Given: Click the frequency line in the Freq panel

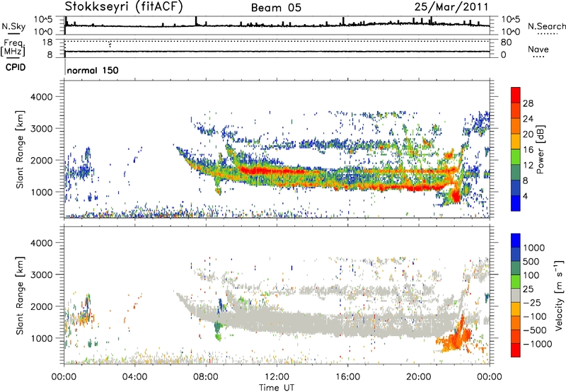Looking at the screenshot, I should point(277,51).
